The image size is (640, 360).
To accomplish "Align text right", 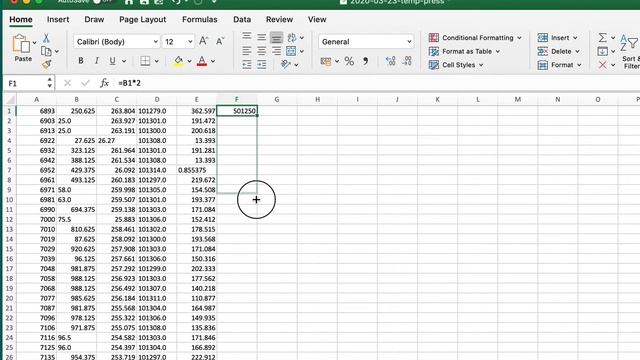I will [276, 51].
